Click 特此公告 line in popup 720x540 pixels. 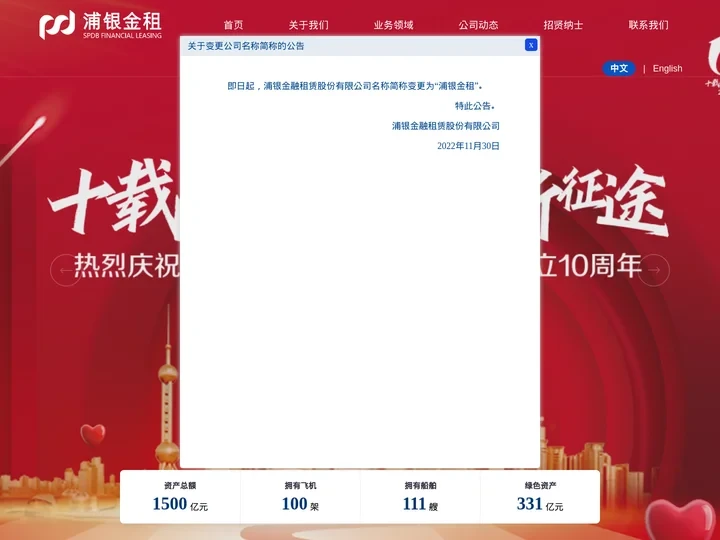[475, 106]
